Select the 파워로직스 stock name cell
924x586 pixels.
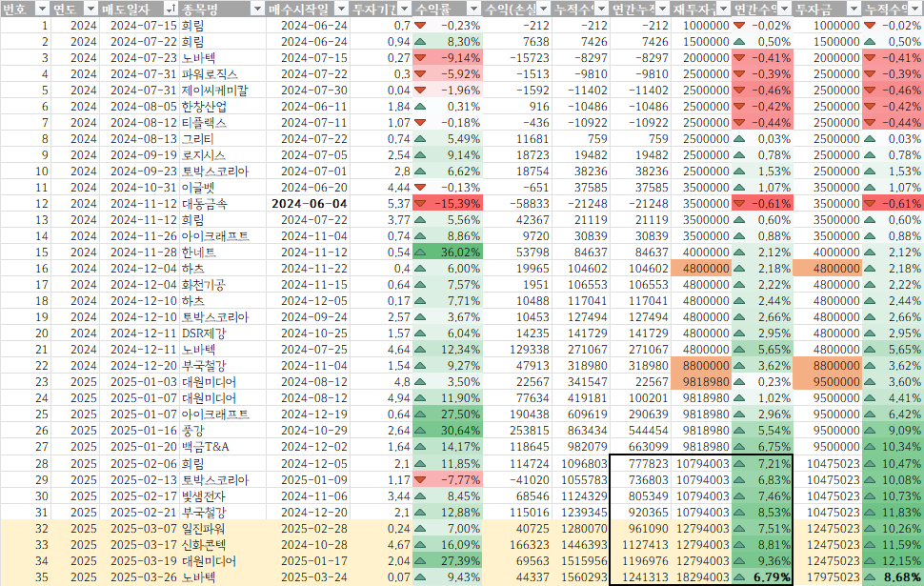point(222,74)
